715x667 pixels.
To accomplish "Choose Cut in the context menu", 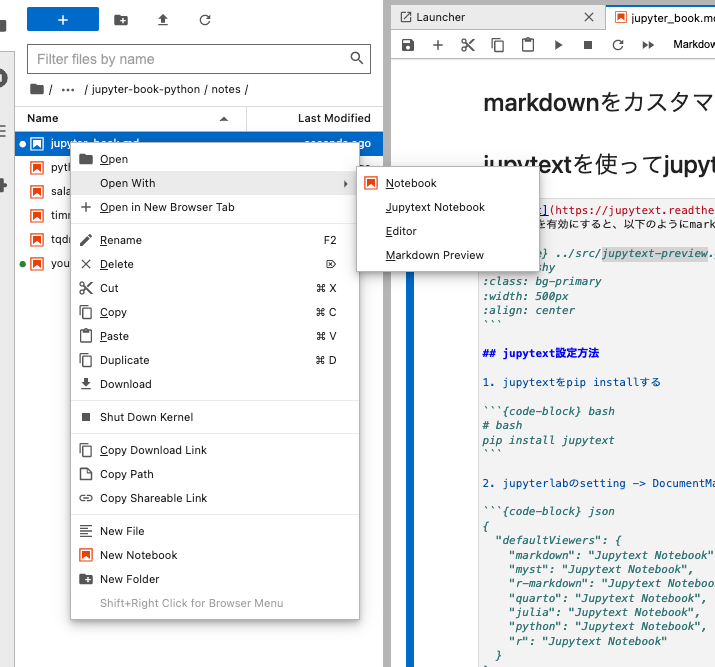I will coord(215,288).
